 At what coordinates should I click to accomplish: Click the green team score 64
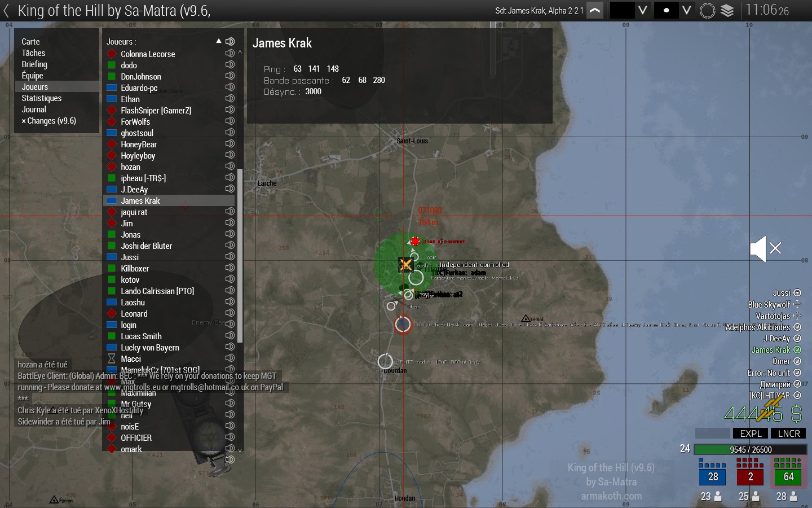[788, 477]
